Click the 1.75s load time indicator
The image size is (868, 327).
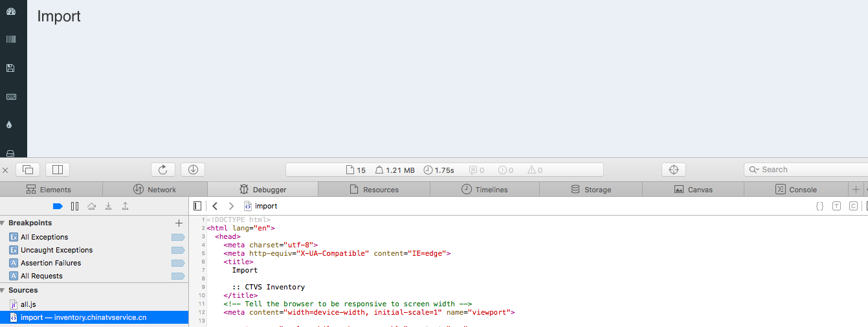(x=439, y=170)
